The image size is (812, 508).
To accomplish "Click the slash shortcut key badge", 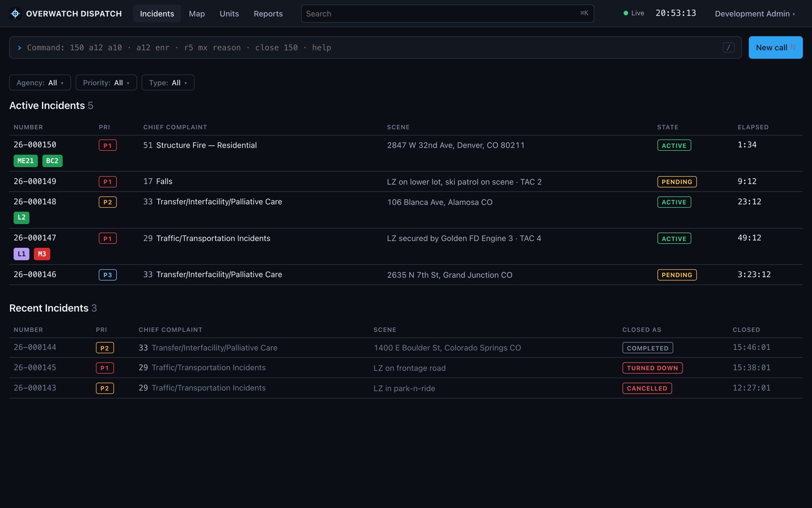I will click(729, 47).
